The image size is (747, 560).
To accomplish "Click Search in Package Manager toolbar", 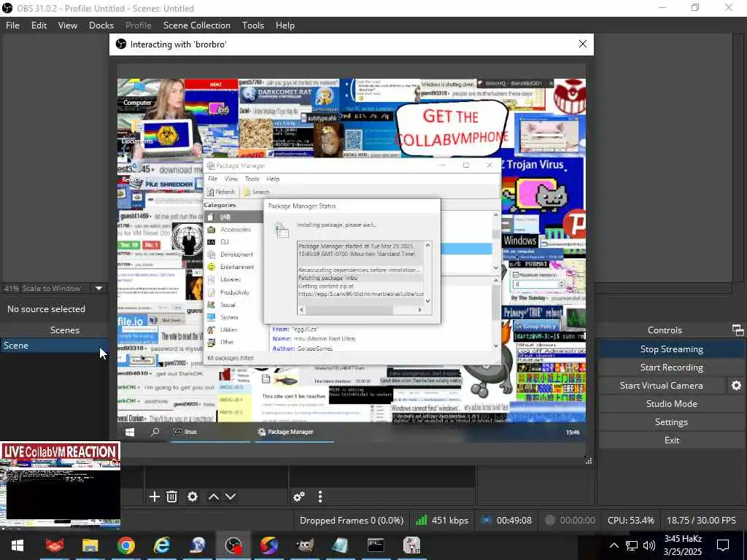I will click(x=256, y=192).
